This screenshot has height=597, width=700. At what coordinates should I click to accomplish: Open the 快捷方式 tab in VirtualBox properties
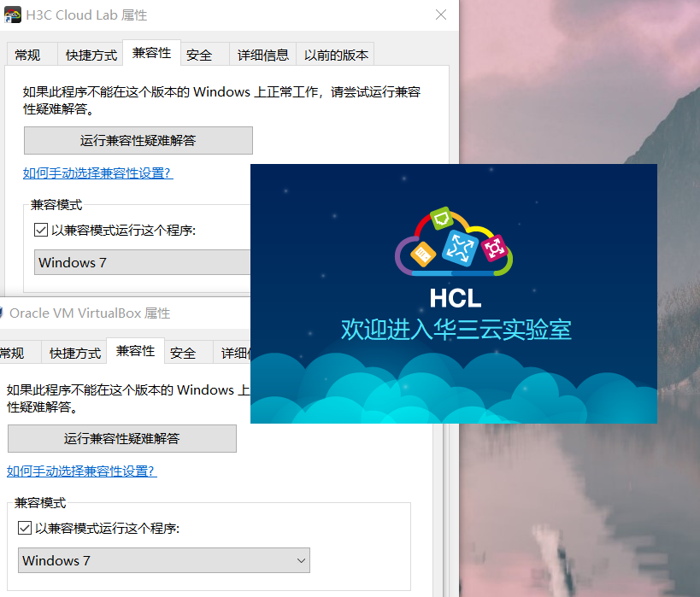(x=75, y=354)
